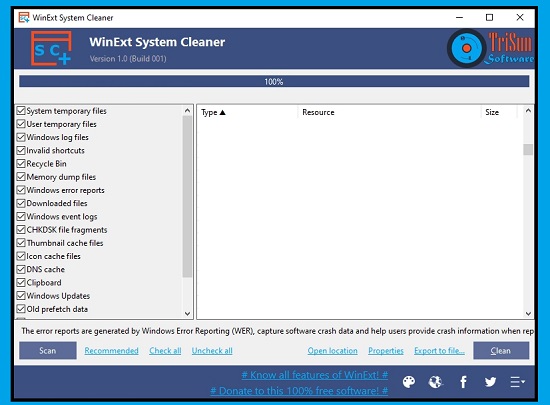Screen dimensions: 550x405
Task: Minimize the WinExt System Cleaner window
Action: click(460, 18)
